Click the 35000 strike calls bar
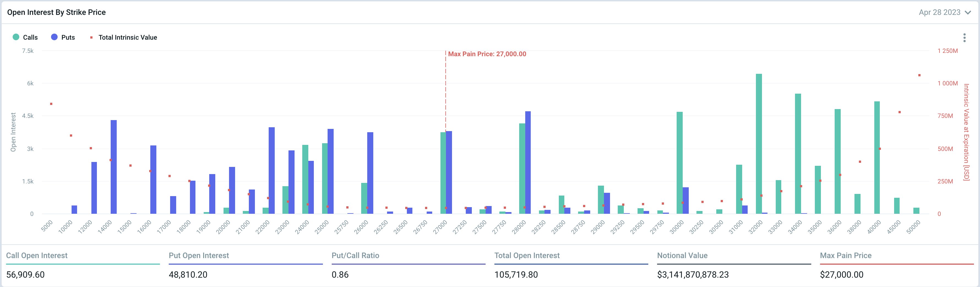The height and width of the screenshot is (287, 980). pos(818,190)
